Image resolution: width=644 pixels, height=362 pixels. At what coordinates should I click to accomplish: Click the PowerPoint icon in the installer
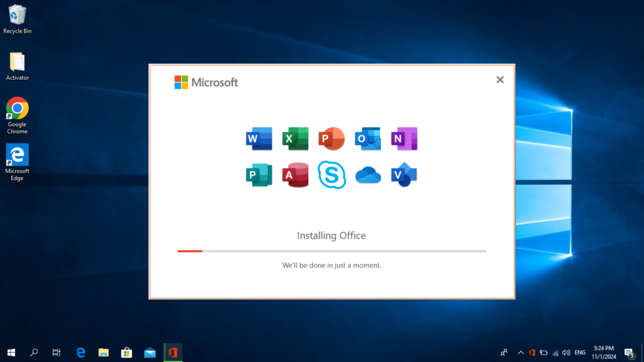pos(331,139)
